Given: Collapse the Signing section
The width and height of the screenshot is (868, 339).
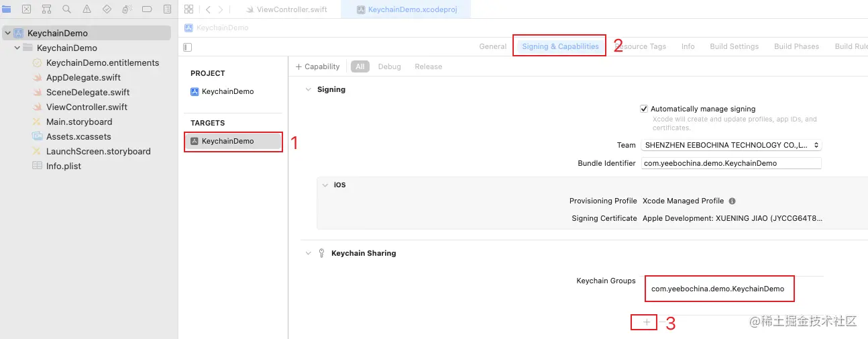Looking at the screenshot, I should click(x=309, y=89).
